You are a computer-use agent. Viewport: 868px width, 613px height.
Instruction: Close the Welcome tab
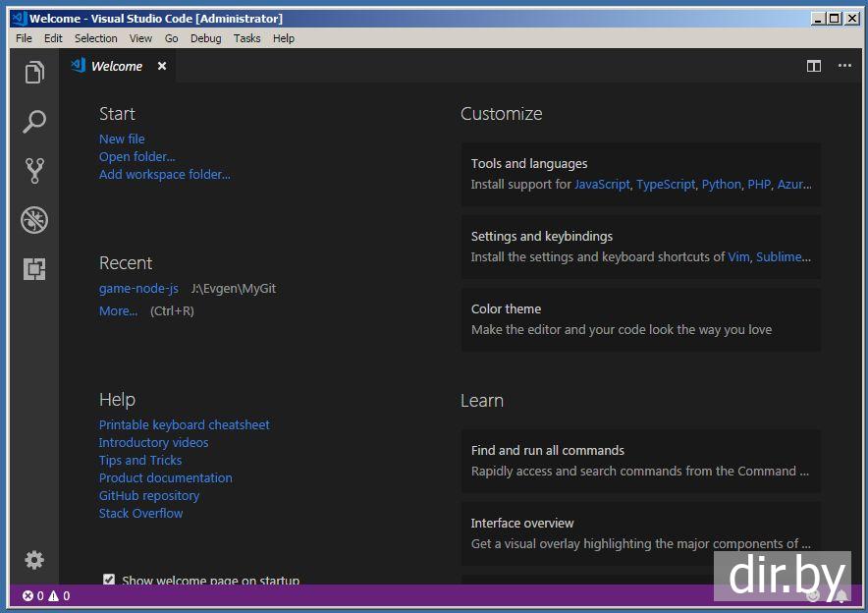[162, 66]
